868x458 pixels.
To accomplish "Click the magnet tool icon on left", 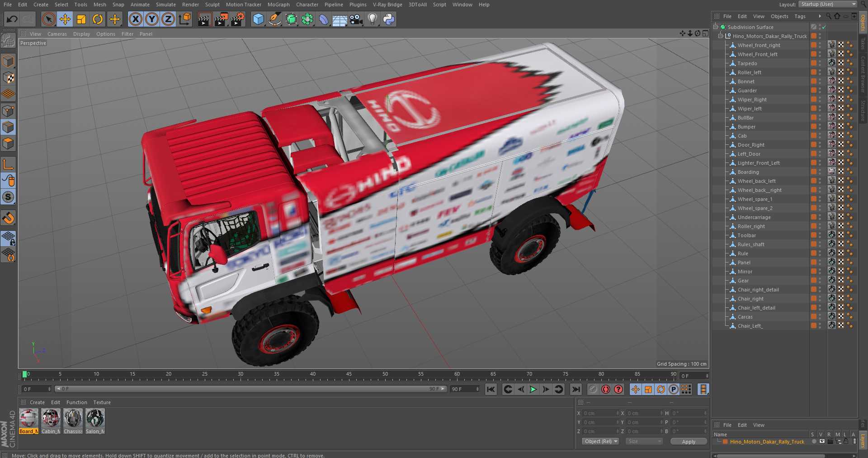I will pos(8,218).
